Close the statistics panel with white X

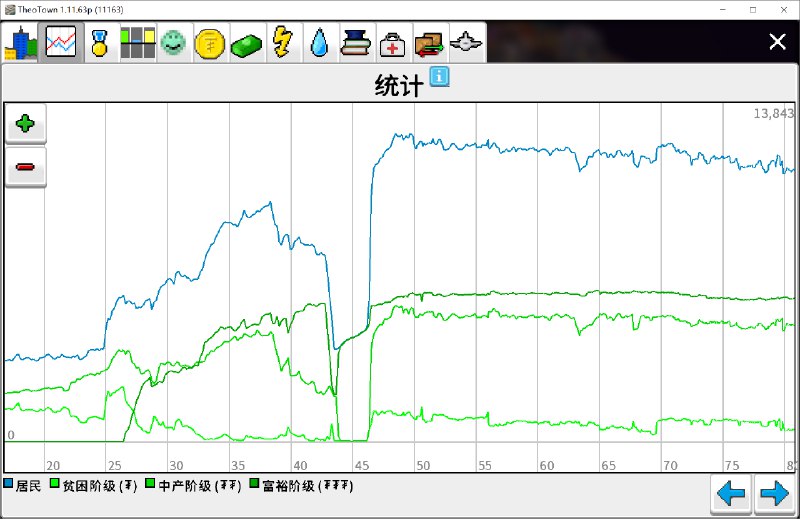pyautogui.click(x=777, y=41)
